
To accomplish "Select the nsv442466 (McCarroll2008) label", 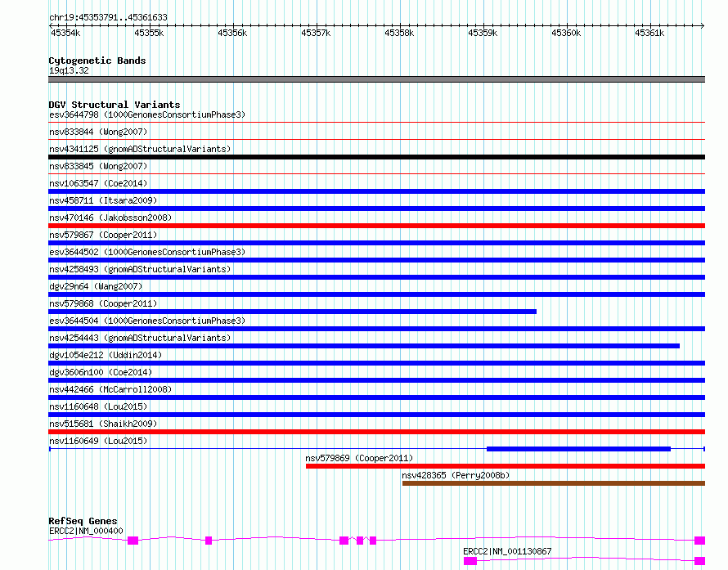I will tap(110, 389).
